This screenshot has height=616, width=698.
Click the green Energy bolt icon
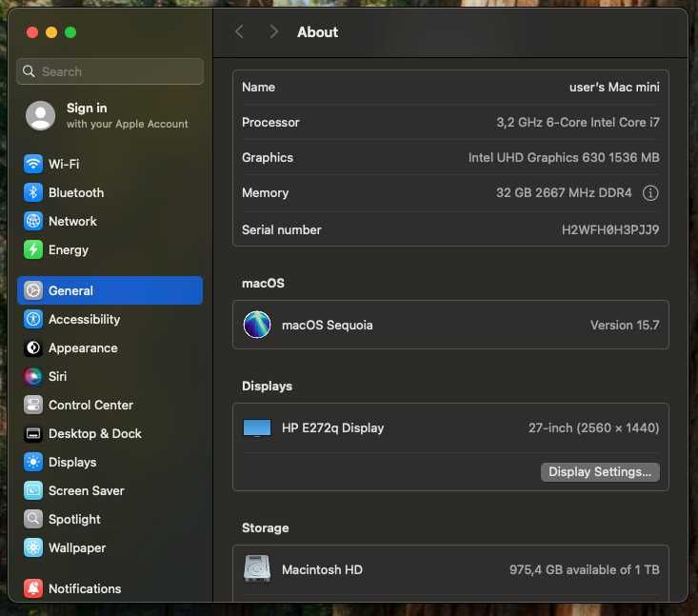point(33,249)
